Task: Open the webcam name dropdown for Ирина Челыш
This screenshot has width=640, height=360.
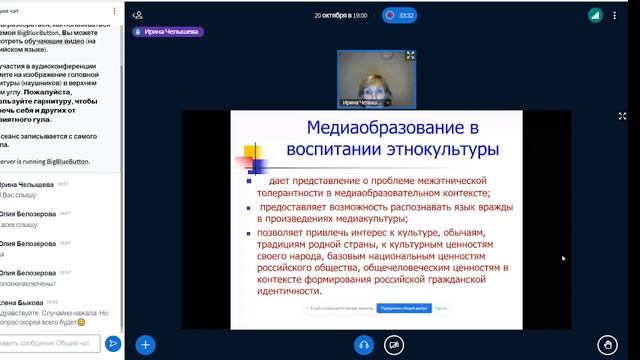Action: [366, 102]
